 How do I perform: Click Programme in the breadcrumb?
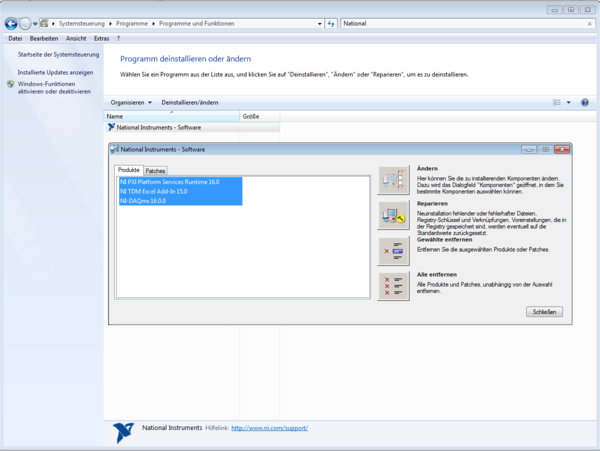(132, 24)
